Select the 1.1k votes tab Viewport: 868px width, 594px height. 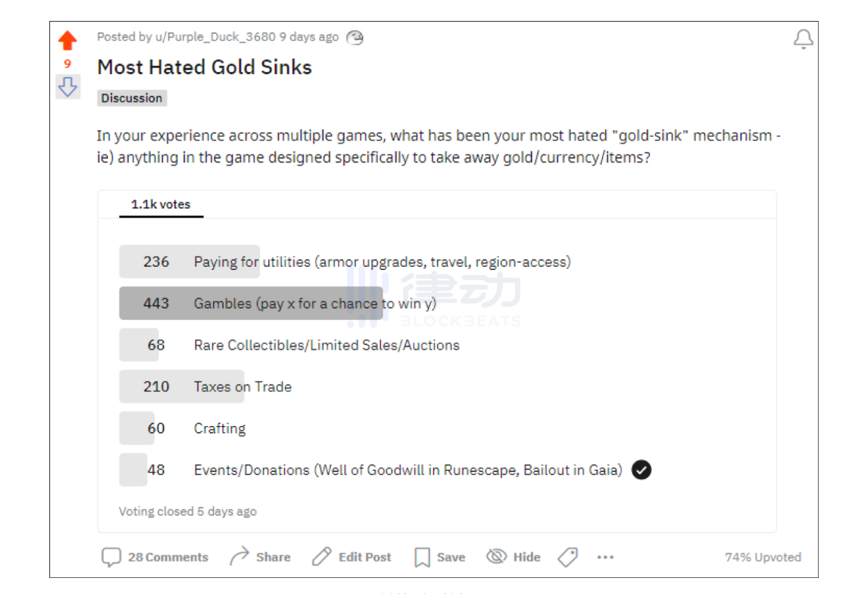click(161, 204)
